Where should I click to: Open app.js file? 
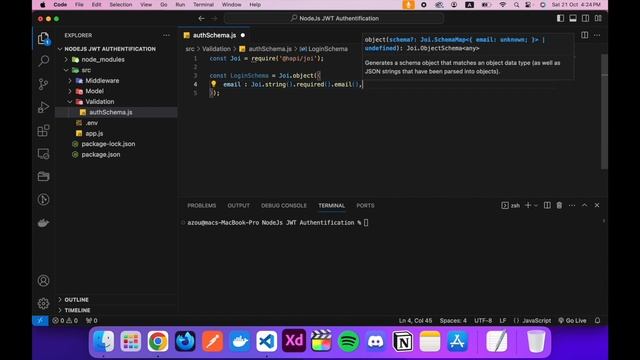coord(94,133)
